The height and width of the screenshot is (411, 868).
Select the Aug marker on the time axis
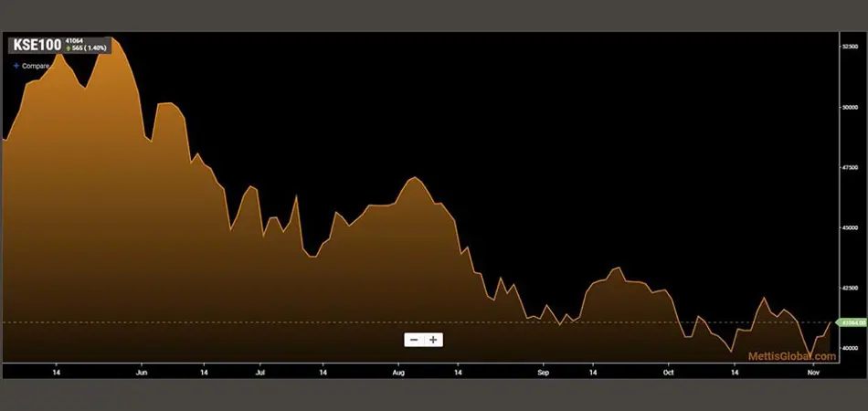point(398,373)
